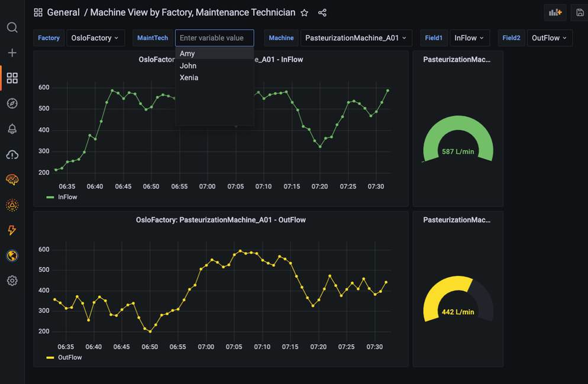Open the Configuration gear icon

[12, 280]
